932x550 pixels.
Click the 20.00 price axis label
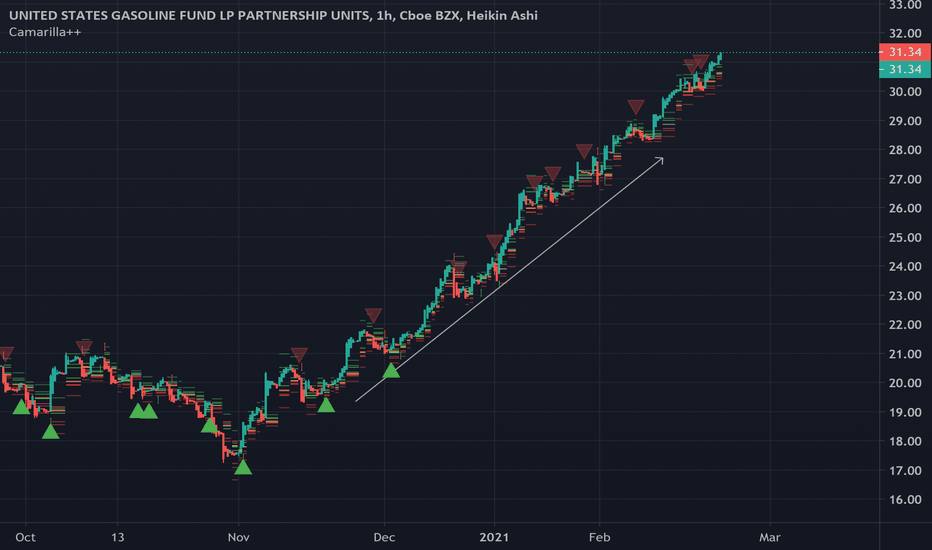click(905, 383)
